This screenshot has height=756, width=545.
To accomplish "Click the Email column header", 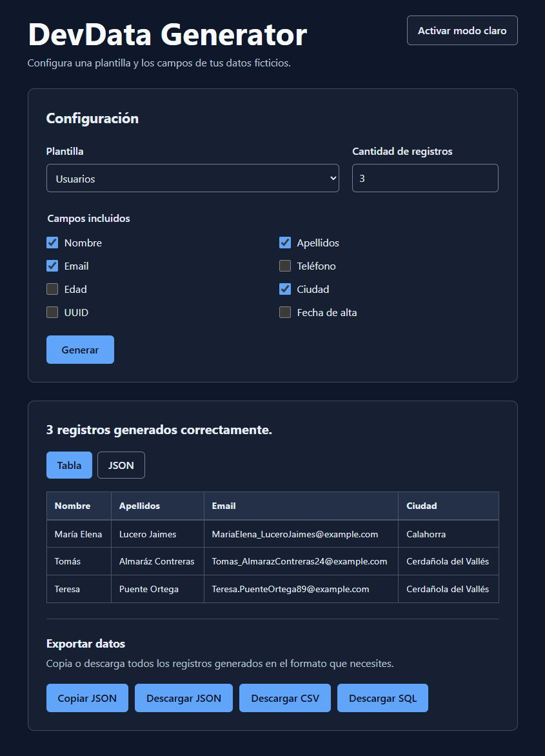I will (301, 506).
